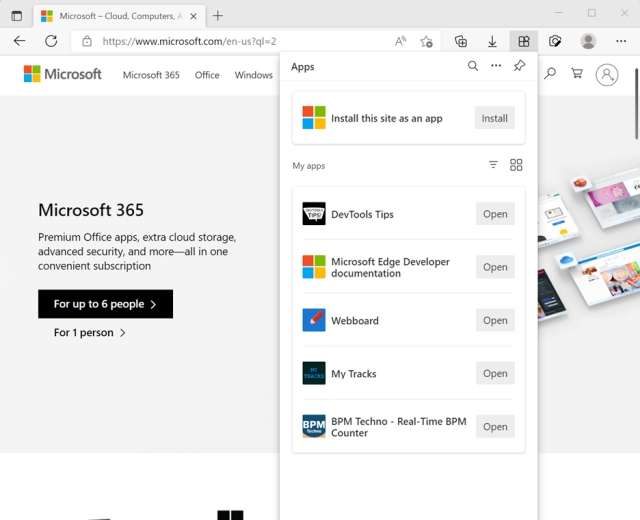Switch My apps to grid view

[516, 165]
